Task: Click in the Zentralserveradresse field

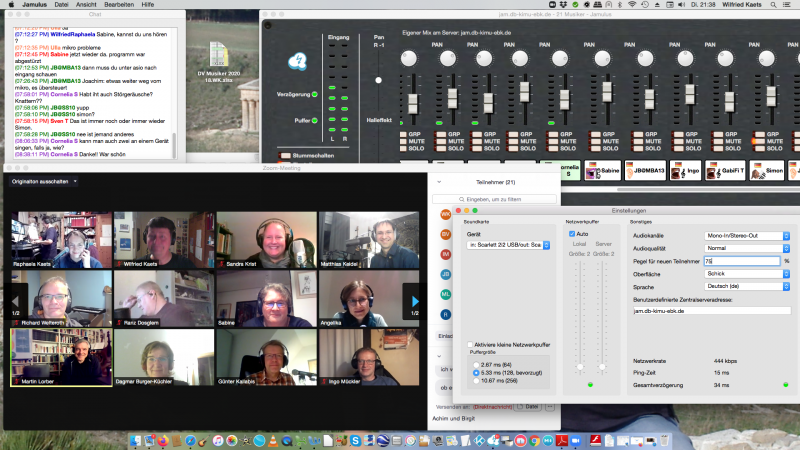Action: click(711, 311)
